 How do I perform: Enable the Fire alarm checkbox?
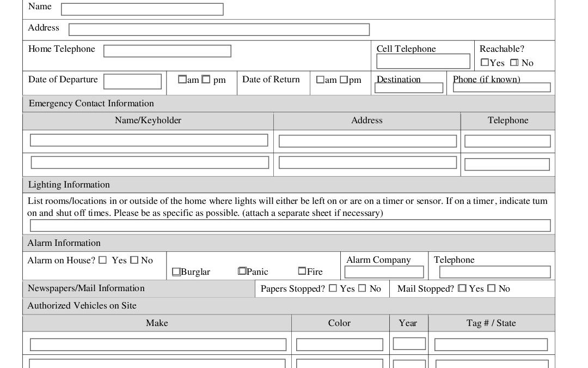click(x=302, y=271)
